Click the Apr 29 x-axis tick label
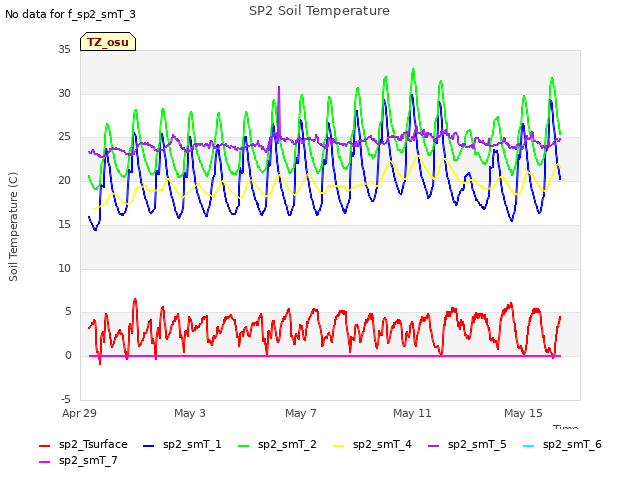The width and height of the screenshot is (640, 480). [79, 413]
